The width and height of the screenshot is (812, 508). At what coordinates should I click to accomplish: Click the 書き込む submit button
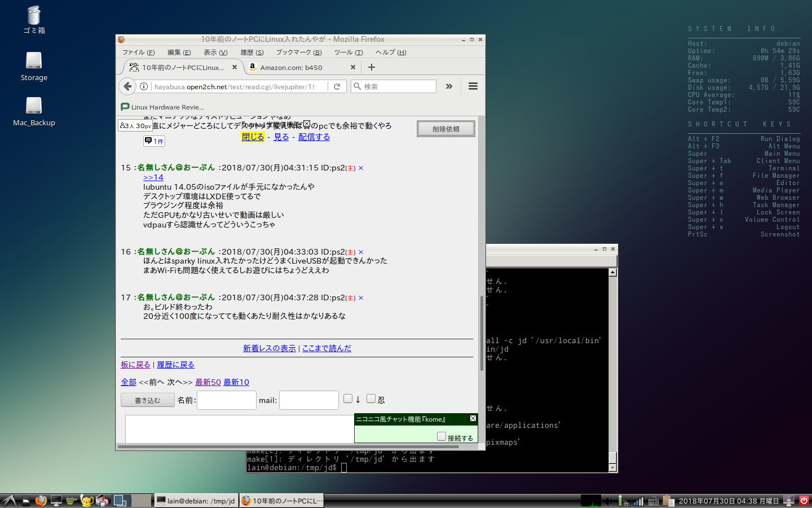[x=148, y=400]
